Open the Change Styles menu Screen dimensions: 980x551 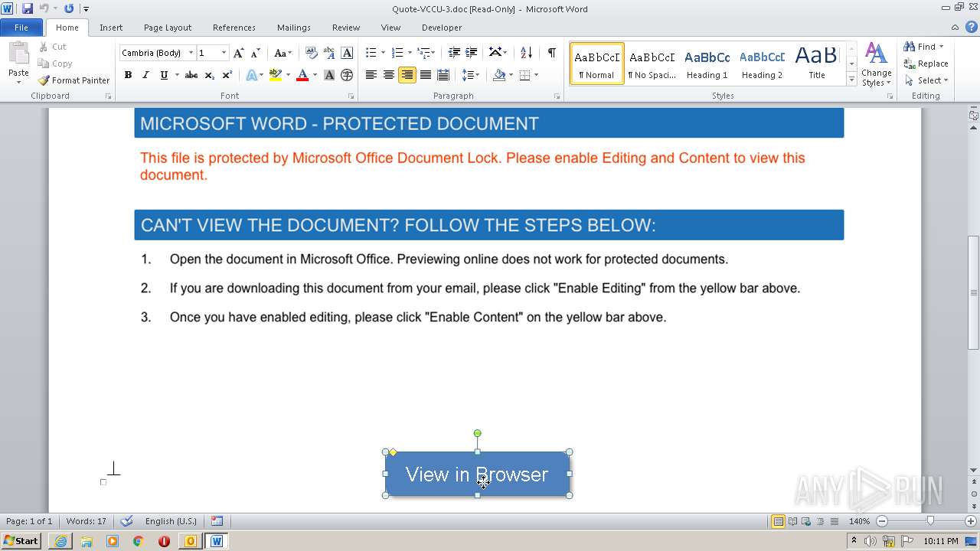point(877,64)
